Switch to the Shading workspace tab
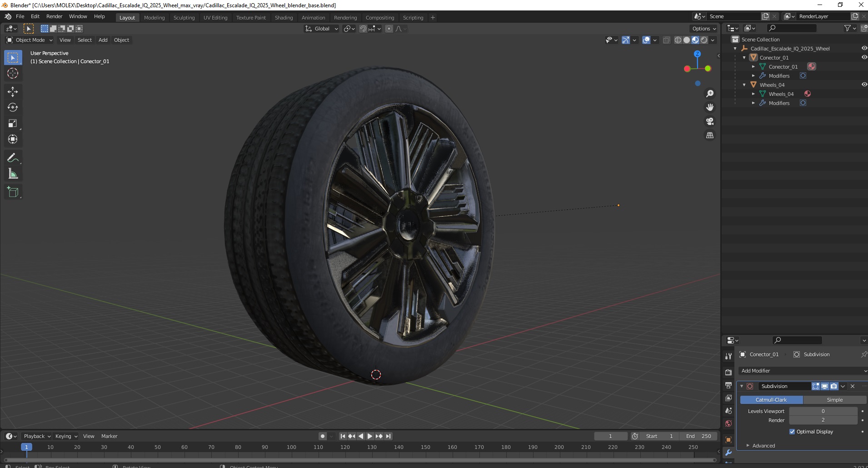The width and height of the screenshot is (868, 468). click(284, 18)
